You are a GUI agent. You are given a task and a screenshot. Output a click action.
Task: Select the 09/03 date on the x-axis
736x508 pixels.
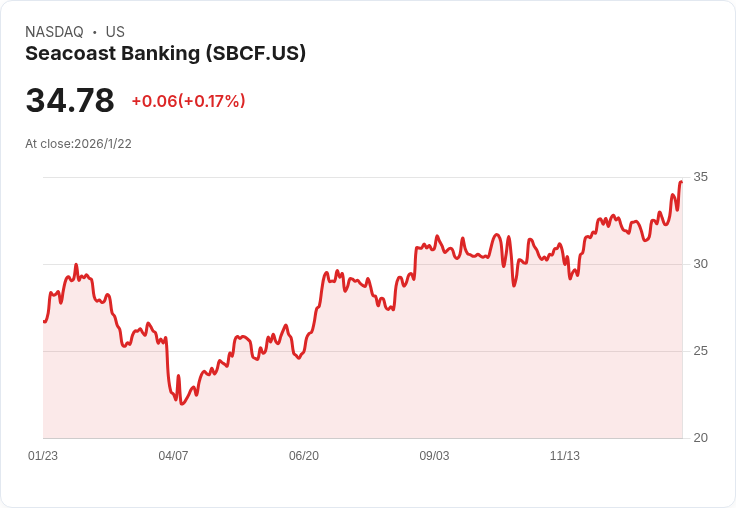[434, 456]
